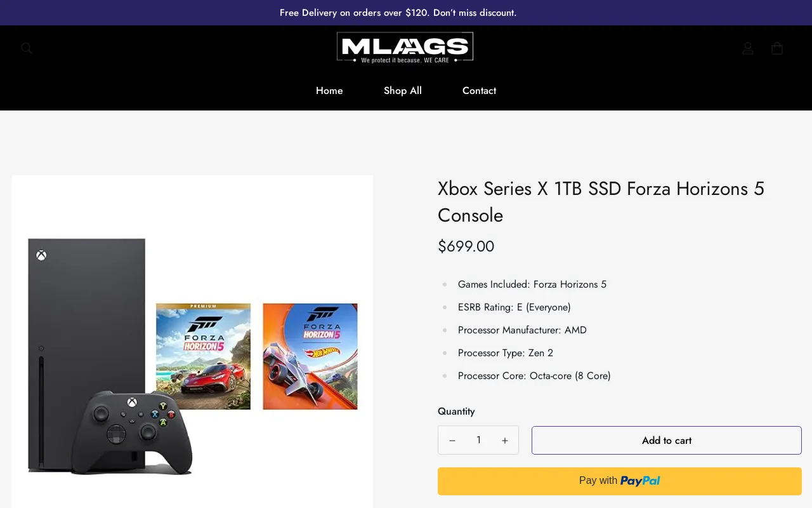The image size is (812, 508).
Task: Click the Xbox Series X product image
Action: click(192, 356)
